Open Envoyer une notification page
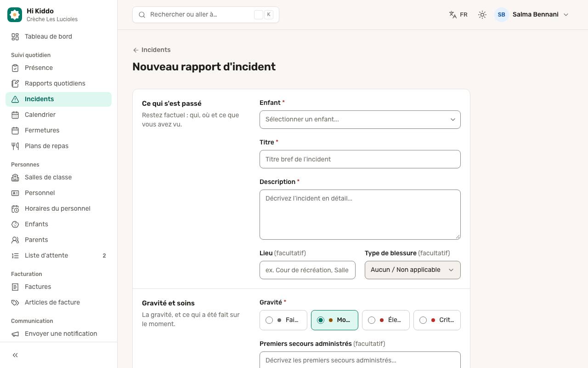Viewport: 588px width, 368px height. point(58,334)
